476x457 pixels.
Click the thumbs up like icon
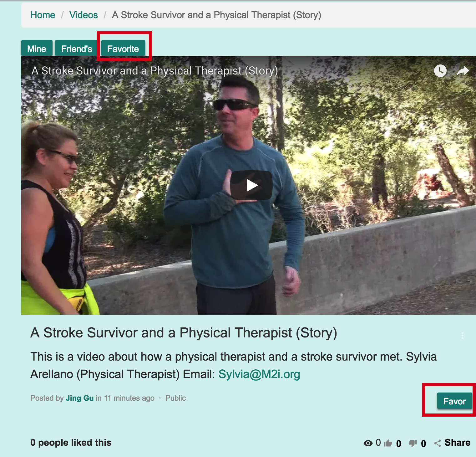click(x=388, y=443)
